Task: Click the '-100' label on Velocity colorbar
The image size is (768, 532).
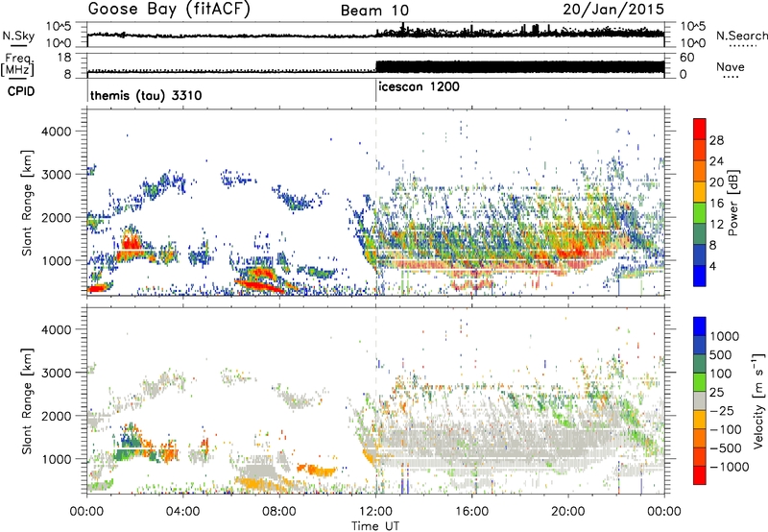Action: click(726, 429)
